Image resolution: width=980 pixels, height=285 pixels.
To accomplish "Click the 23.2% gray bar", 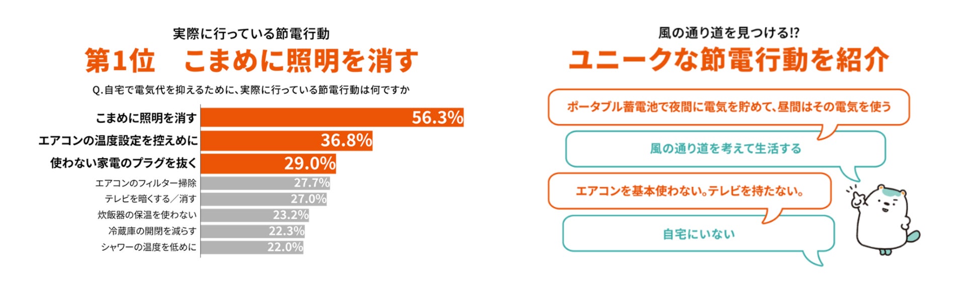I will click(255, 215).
